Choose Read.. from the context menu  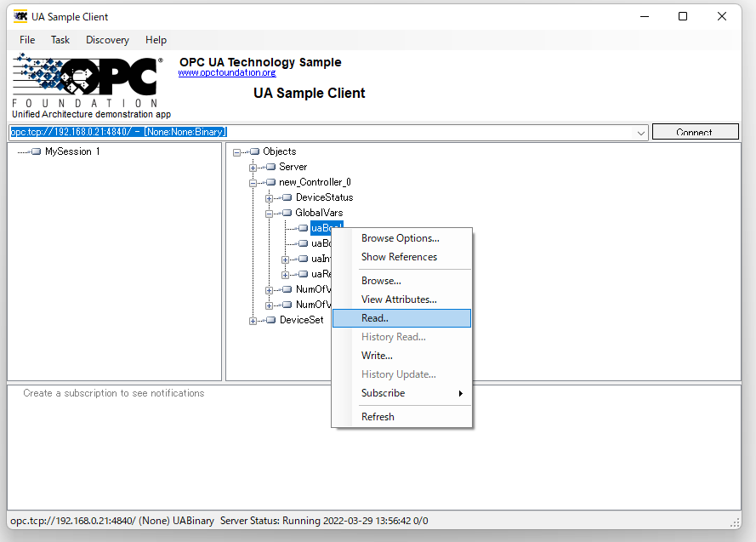point(375,318)
